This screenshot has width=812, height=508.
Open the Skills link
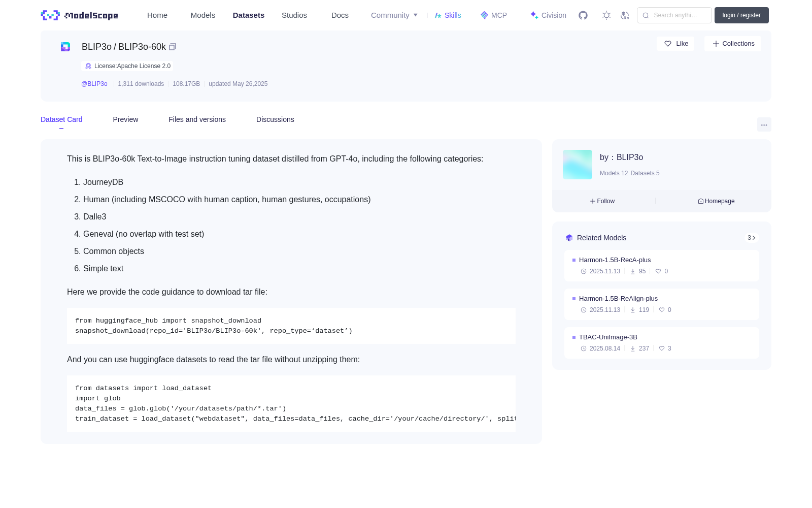pyautogui.click(x=448, y=15)
